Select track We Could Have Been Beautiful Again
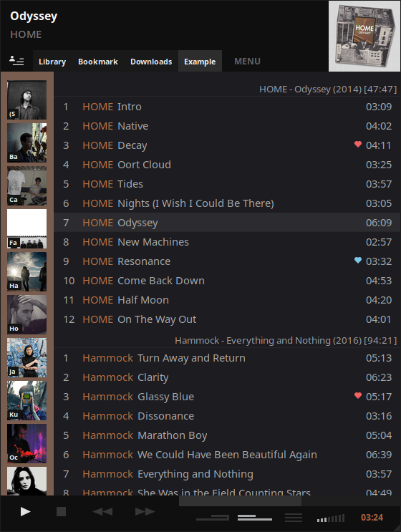 coord(227,455)
